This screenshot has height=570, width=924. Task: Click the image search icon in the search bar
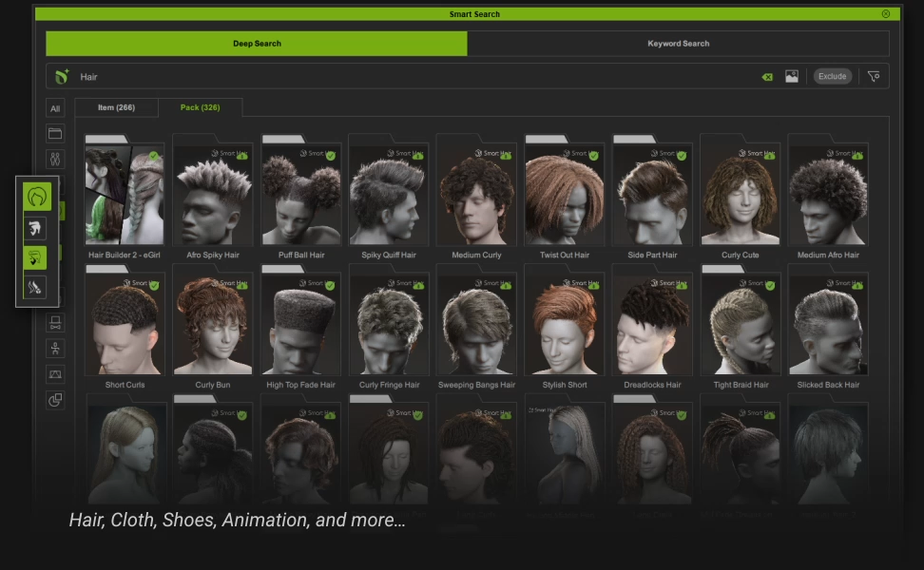792,76
